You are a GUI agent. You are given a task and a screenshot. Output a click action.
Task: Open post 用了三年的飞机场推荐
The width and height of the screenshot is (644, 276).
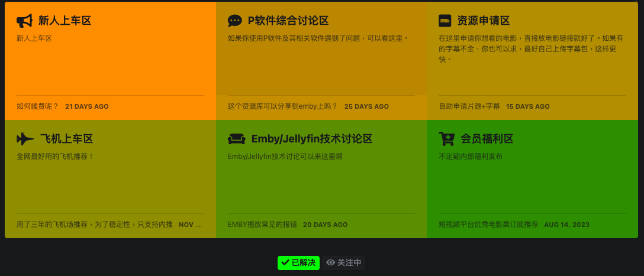pos(95,225)
